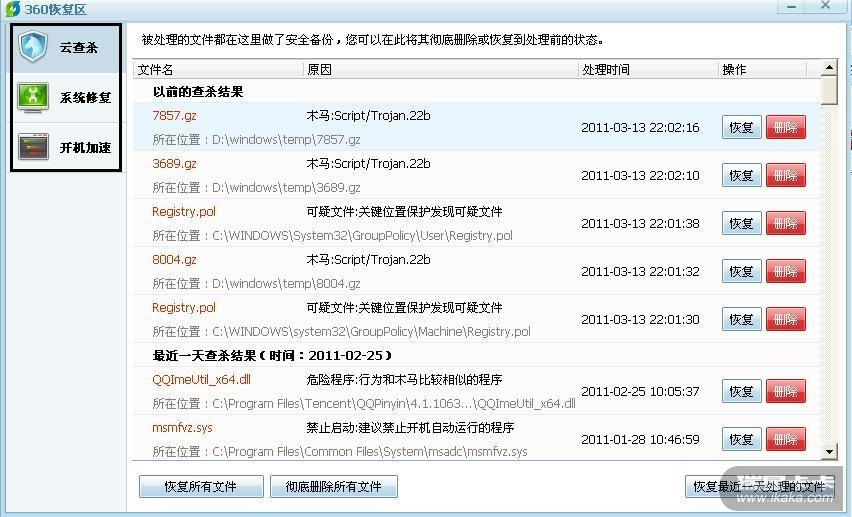Click timestamp 2011-01-28 10:46:59
Image resolution: width=852 pixels, height=517 pixels.
tap(640, 439)
